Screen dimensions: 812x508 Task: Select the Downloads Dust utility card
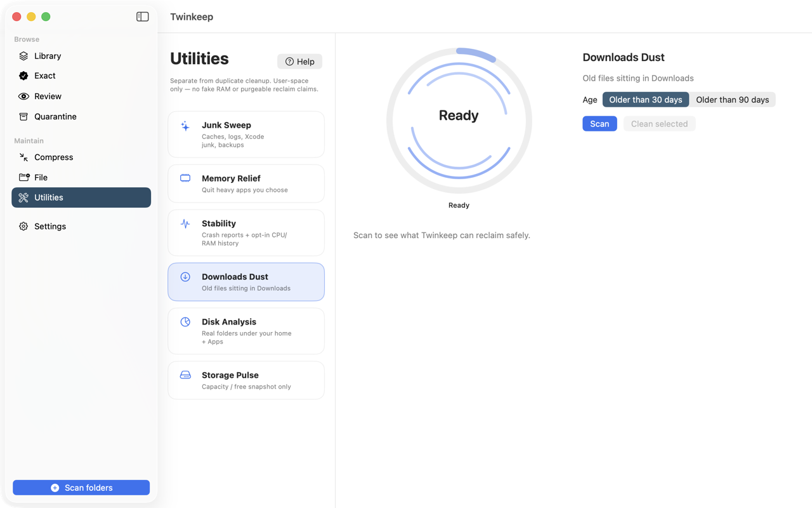246,282
